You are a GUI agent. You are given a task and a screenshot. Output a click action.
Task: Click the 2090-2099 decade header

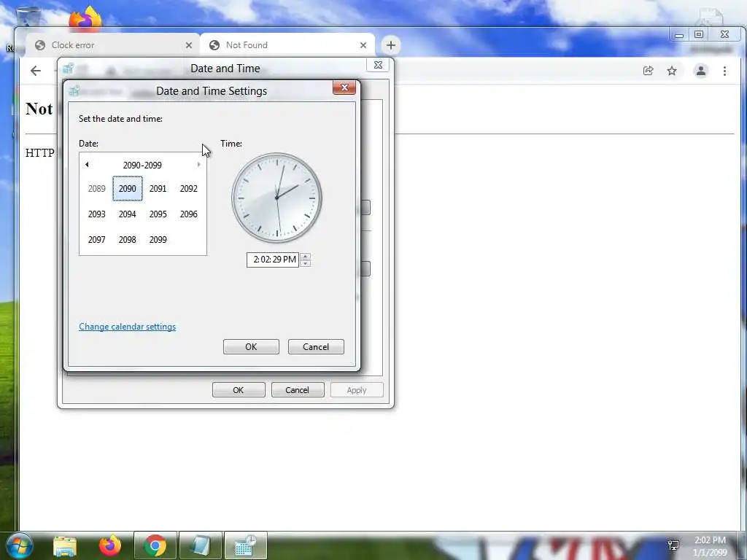[142, 166]
